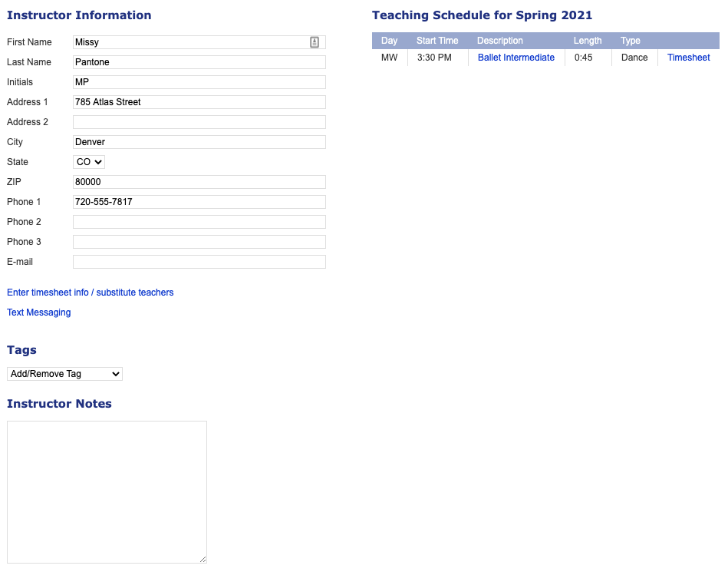Click the Description column header

500,41
